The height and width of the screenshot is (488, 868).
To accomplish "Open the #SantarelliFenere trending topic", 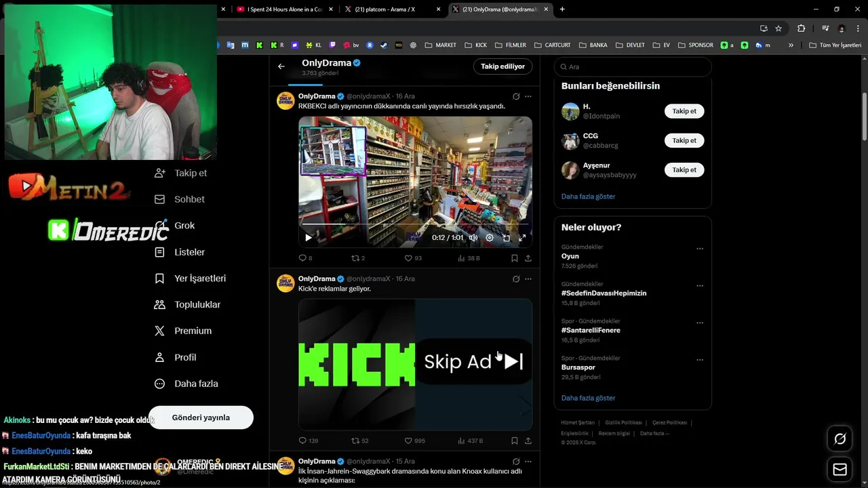I will coord(591,330).
